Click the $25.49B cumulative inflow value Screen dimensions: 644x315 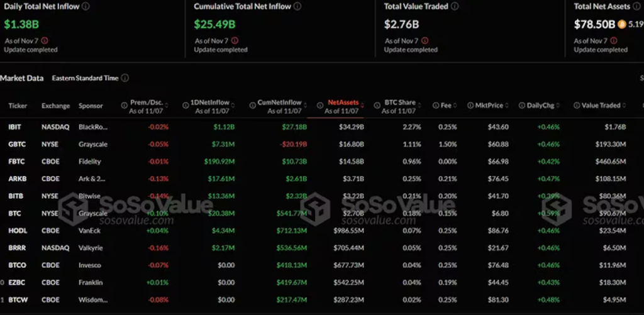tap(215, 25)
